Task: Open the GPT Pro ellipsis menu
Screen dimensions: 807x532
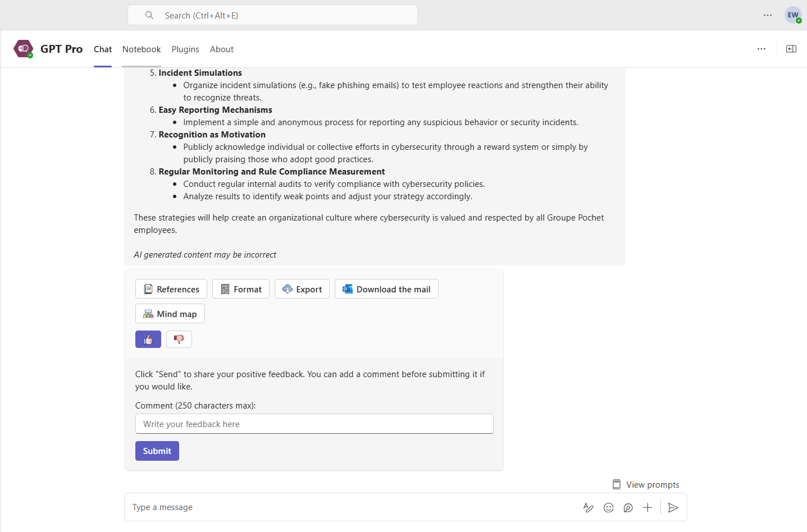Action: point(761,49)
